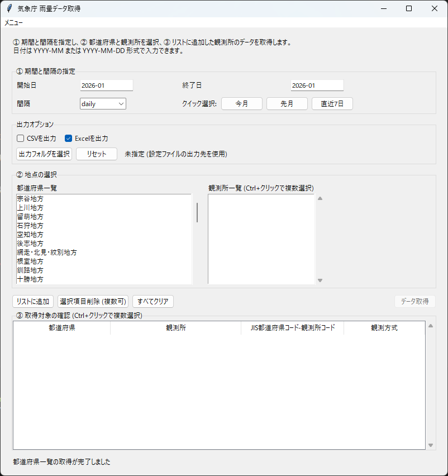Click the 今月 quick select button
Image resolution: width=448 pixels, height=476 pixels.
241,103
